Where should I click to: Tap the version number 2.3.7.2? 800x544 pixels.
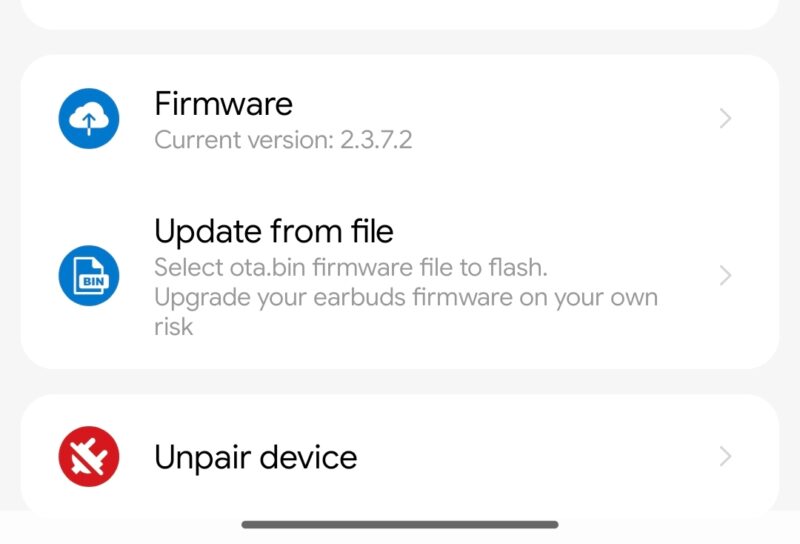(376, 140)
